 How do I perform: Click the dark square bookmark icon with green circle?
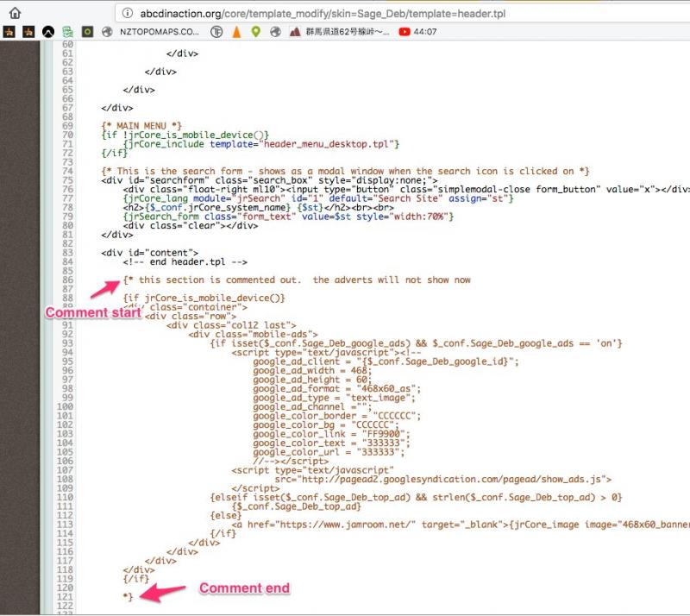(x=87, y=32)
